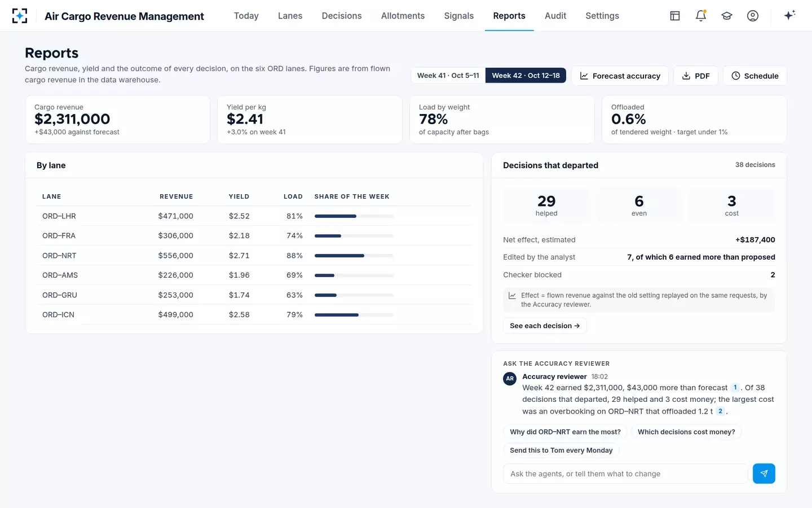Select the ORD–FRA lane row
812x508 pixels.
click(254, 236)
